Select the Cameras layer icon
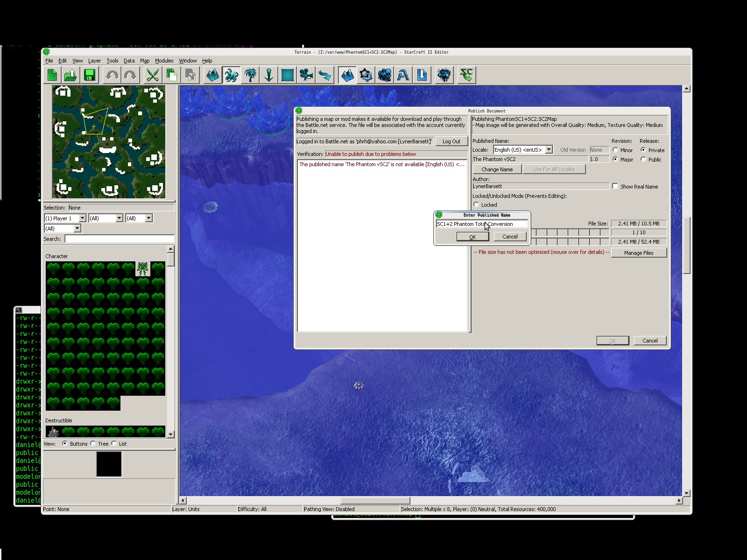 coord(306,75)
